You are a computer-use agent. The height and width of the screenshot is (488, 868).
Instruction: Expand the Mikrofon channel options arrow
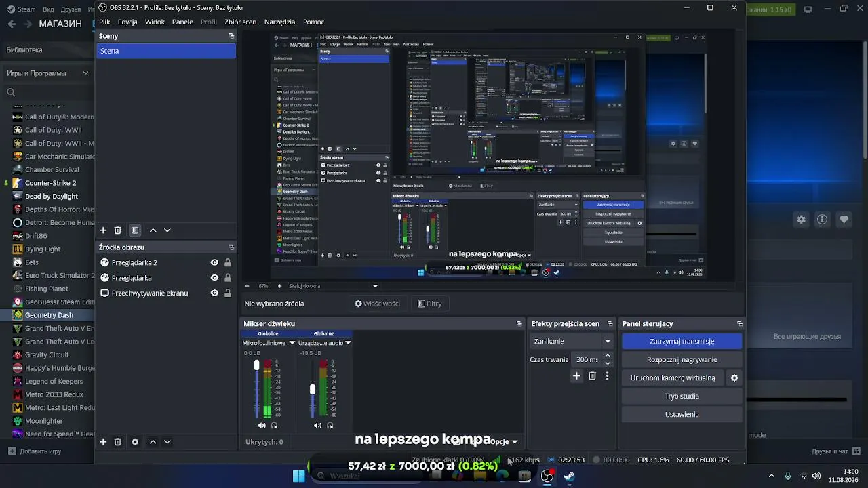coord(292,343)
